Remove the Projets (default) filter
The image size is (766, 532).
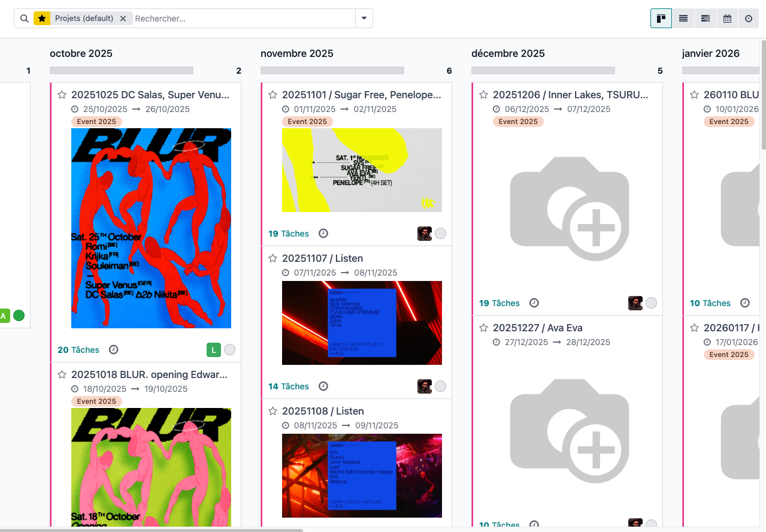click(123, 18)
